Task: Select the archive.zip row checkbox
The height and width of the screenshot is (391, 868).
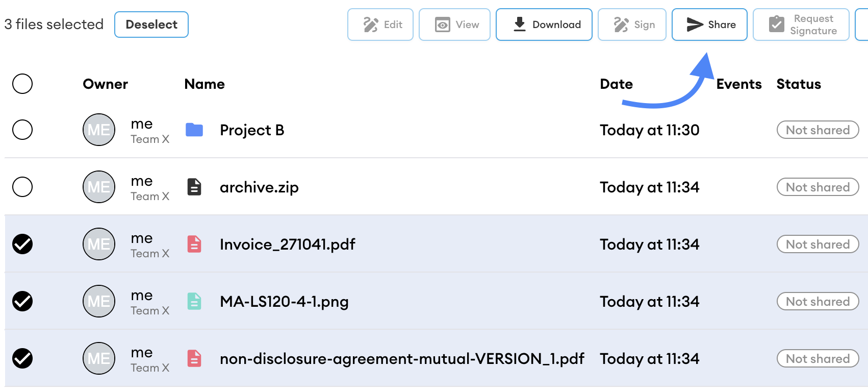Action: (22, 187)
